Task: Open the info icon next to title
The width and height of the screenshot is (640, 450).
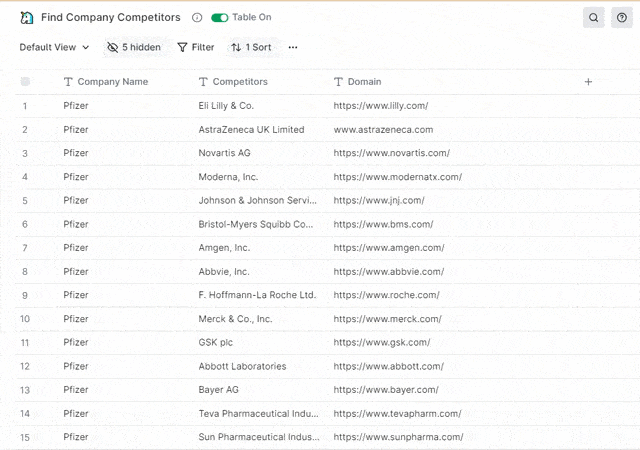Action: click(x=197, y=18)
